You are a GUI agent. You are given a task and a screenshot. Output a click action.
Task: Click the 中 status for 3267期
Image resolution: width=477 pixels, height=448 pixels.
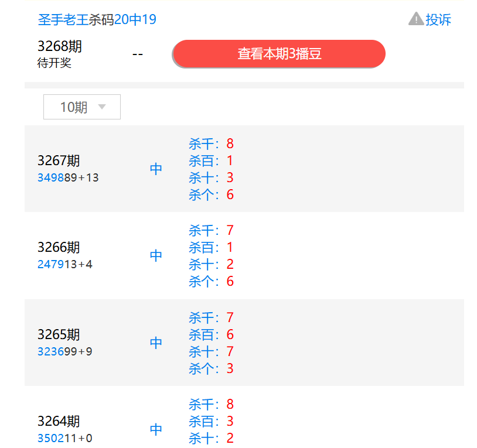tap(156, 169)
